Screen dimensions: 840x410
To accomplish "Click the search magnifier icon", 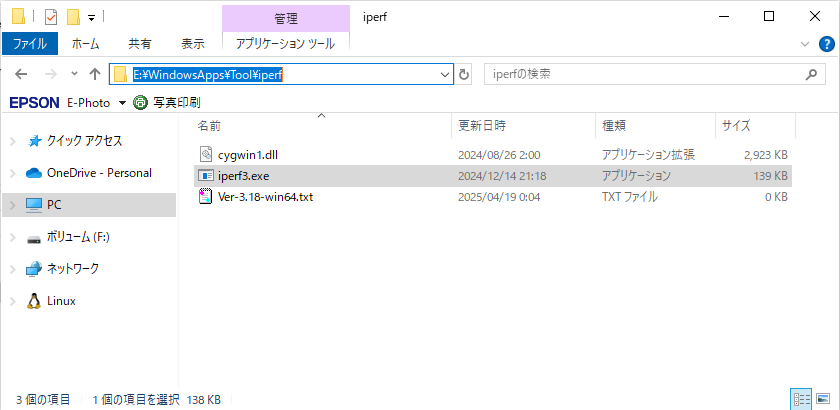I will (813, 75).
